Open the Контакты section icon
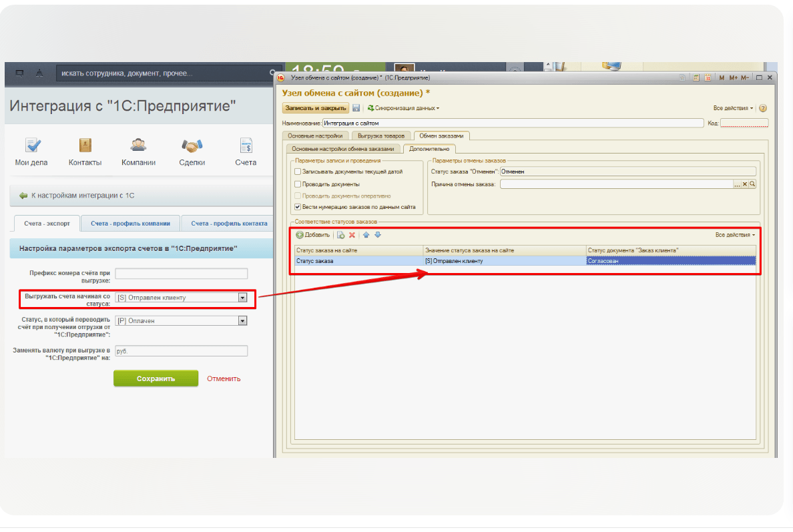The image size is (793, 532). tap(85, 146)
